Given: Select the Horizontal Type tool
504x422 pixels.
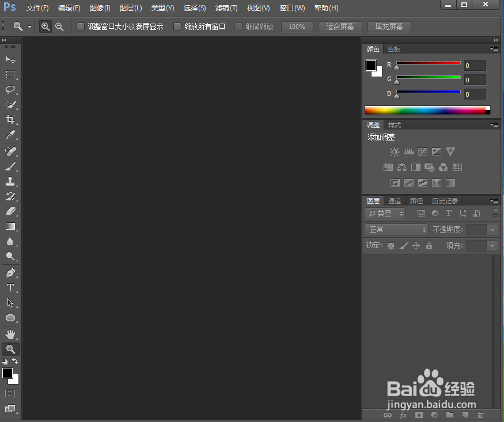Looking at the screenshot, I should click(x=10, y=287).
